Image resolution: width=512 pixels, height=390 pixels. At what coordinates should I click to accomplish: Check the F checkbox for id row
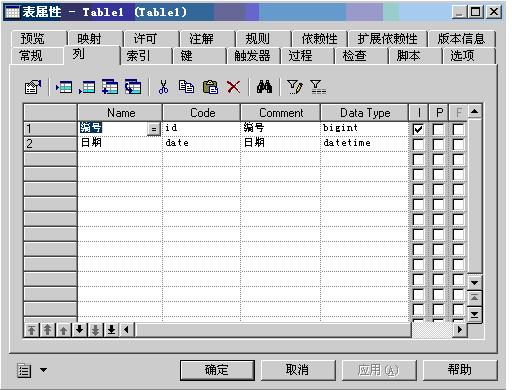point(458,129)
